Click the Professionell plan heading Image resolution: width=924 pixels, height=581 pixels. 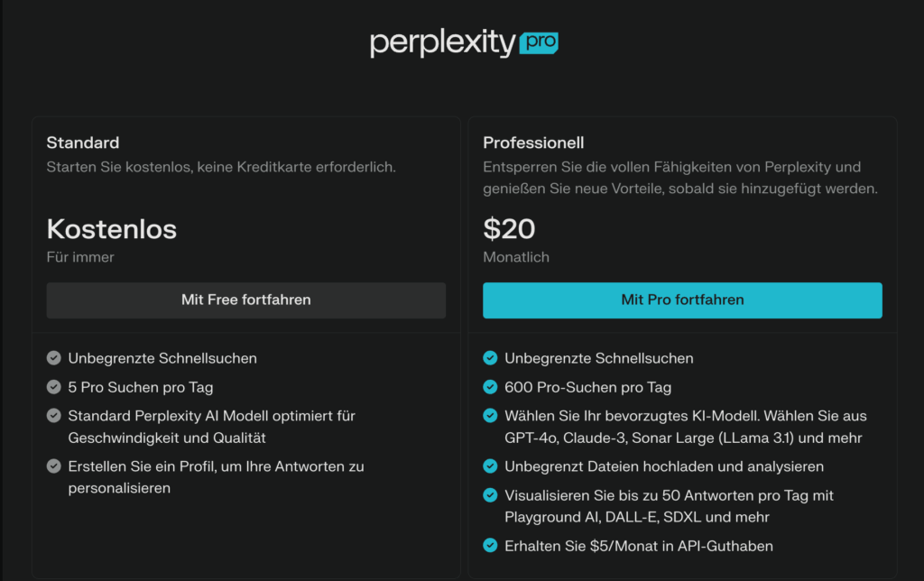point(533,143)
